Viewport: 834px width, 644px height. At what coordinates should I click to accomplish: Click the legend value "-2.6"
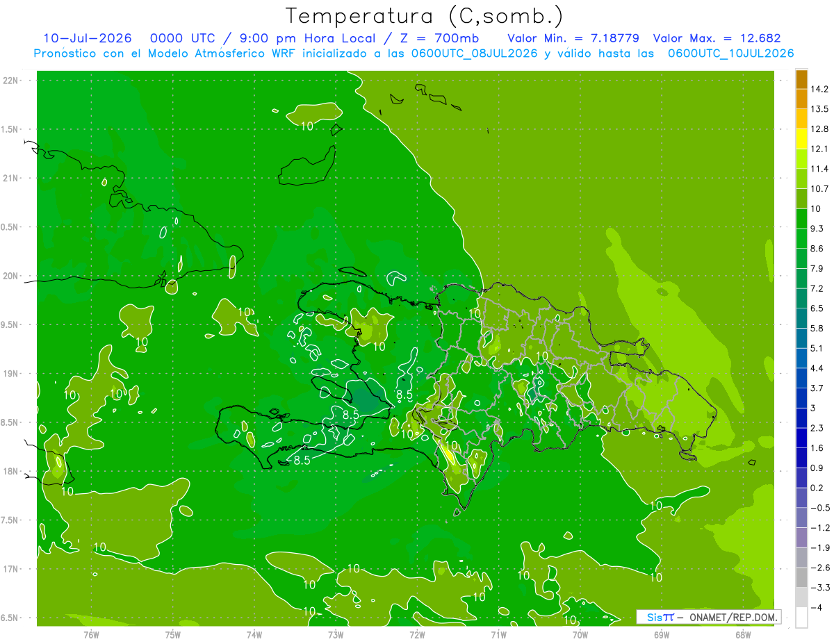click(819, 568)
